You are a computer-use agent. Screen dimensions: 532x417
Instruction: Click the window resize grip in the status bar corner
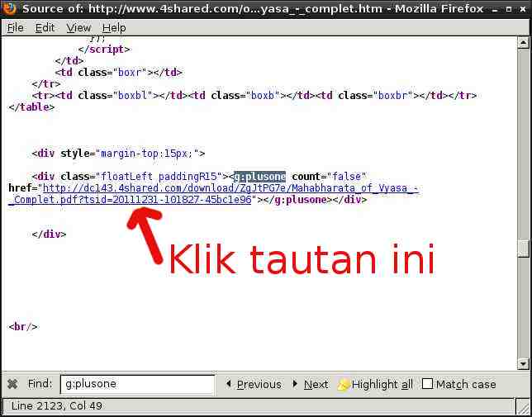coord(524,409)
